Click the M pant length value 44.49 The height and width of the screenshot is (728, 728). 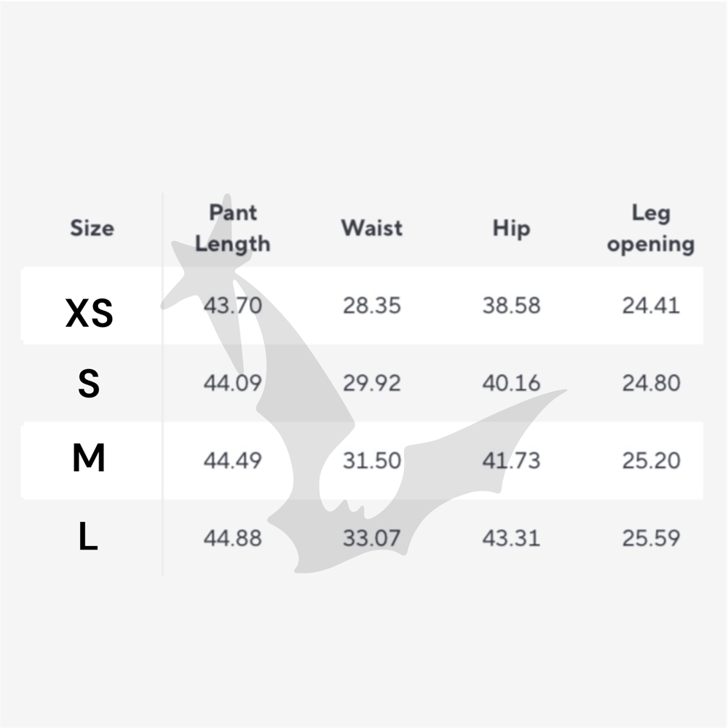[232, 461]
